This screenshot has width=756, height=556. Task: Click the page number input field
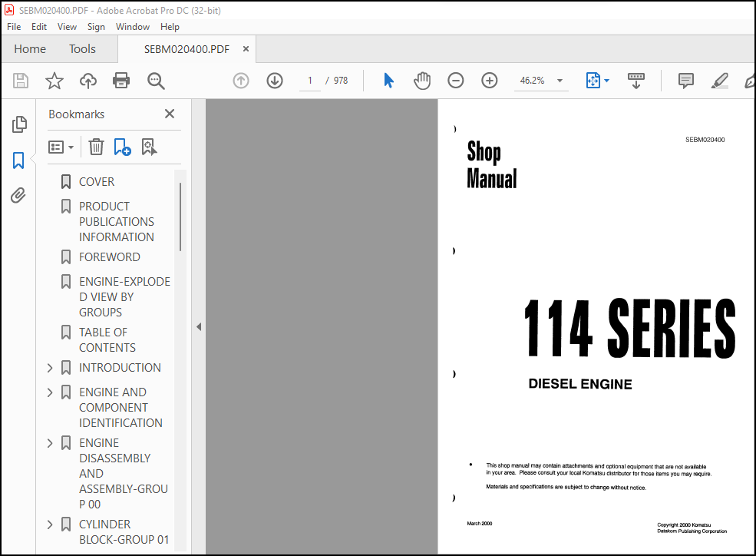pos(310,81)
